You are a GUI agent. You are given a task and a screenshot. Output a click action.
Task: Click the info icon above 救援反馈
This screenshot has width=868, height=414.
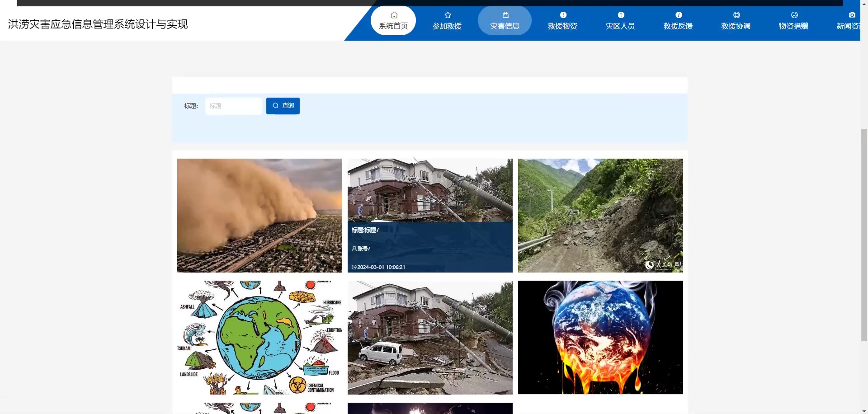[679, 15]
